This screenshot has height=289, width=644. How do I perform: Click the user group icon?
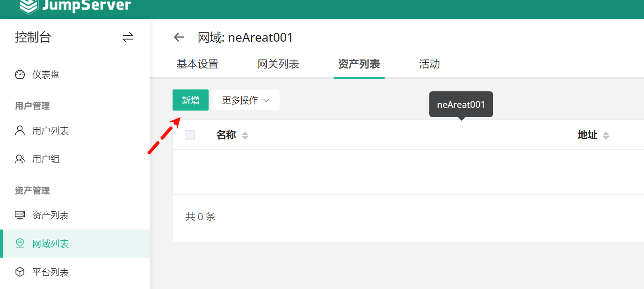20,159
